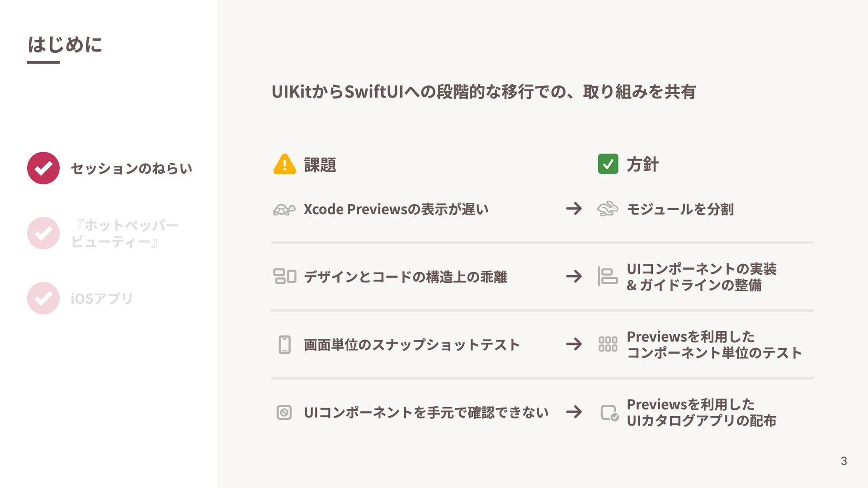868x488 pixels.
Task: Click the faded check circle for ホットペッパービューティー
Action: click(x=43, y=233)
